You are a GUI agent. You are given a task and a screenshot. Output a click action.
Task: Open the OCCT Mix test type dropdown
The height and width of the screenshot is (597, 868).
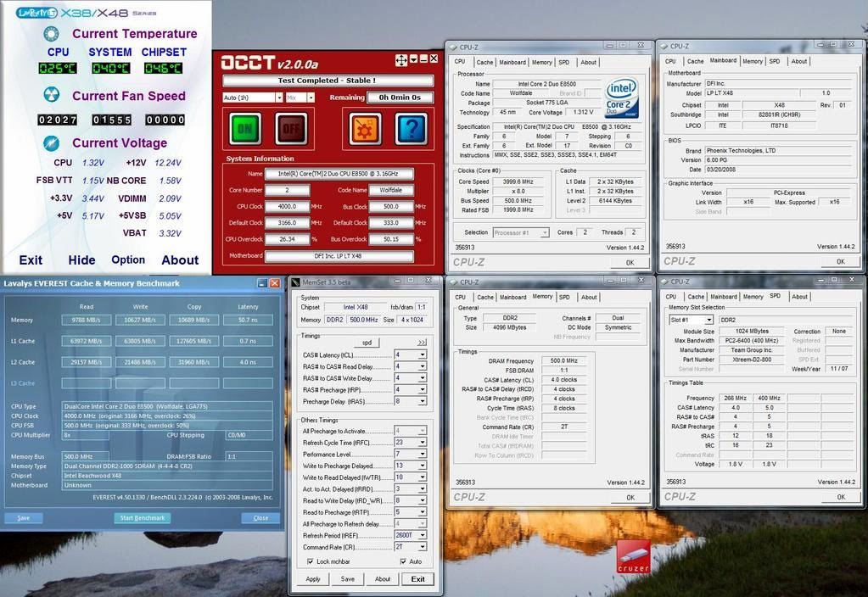pyautogui.click(x=311, y=98)
